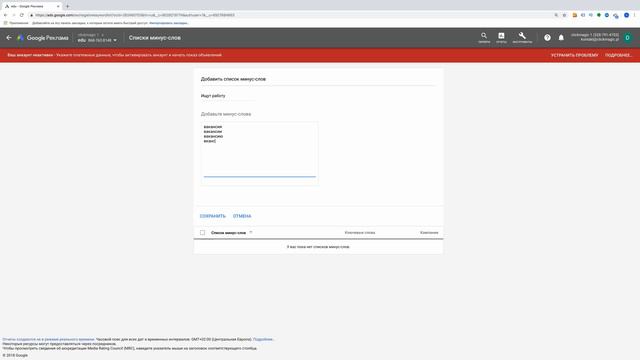
Task: Open the search tool in the header
Action: (x=484, y=38)
